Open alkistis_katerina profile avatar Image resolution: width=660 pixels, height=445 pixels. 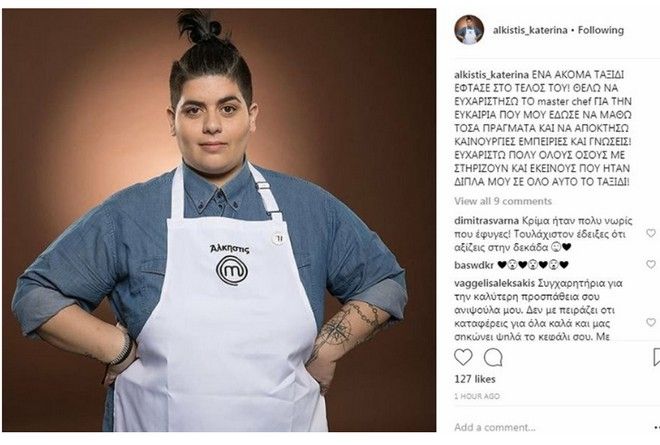(469, 30)
